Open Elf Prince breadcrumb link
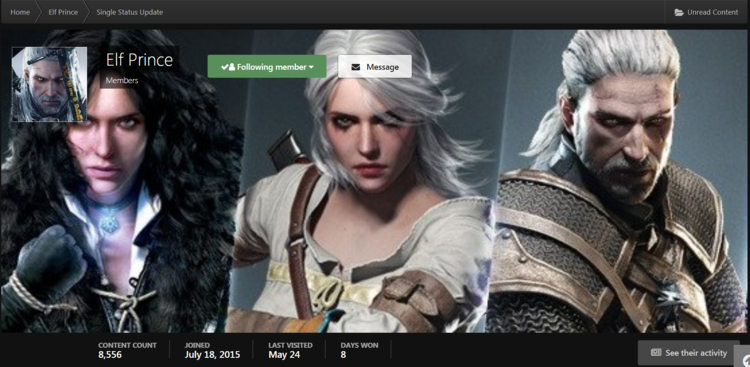Image resolution: width=750 pixels, height=367 pixels. pyautogui.click(x=63, y=12)
